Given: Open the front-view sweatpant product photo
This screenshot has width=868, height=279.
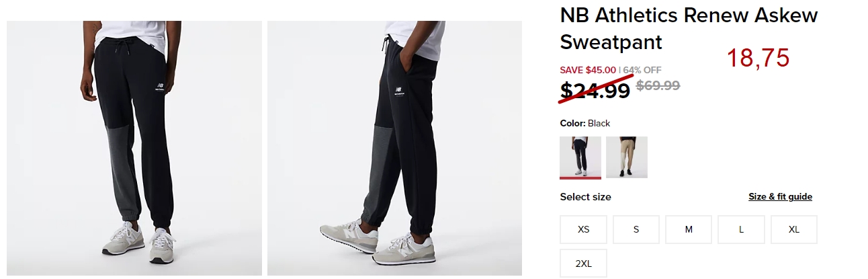Looking at the screenshot, I should pos(134,148).
